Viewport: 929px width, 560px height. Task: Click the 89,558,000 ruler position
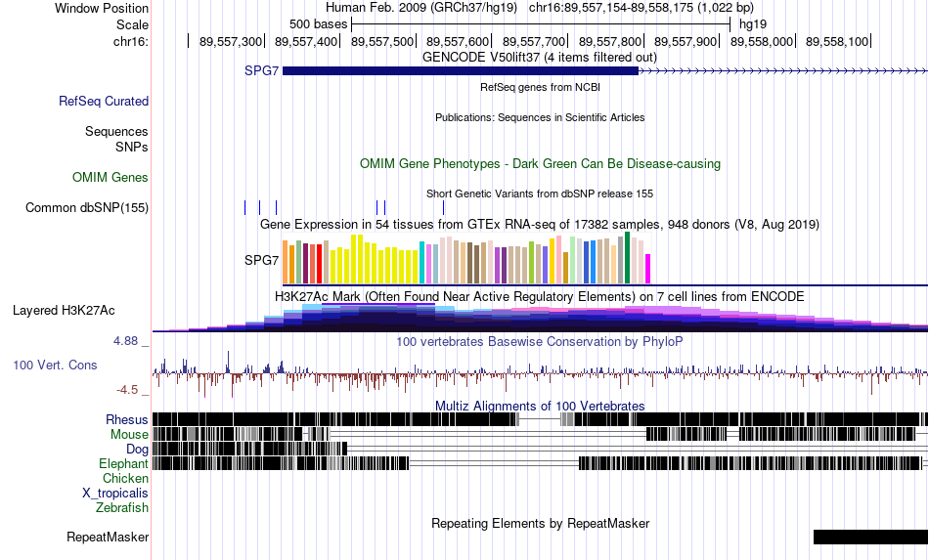762,41
